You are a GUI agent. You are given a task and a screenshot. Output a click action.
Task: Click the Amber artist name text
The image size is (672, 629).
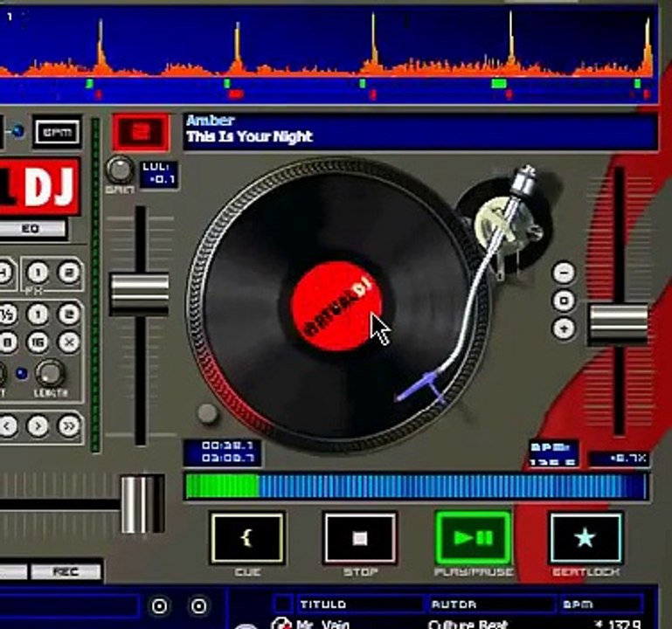tap(211, 121)
